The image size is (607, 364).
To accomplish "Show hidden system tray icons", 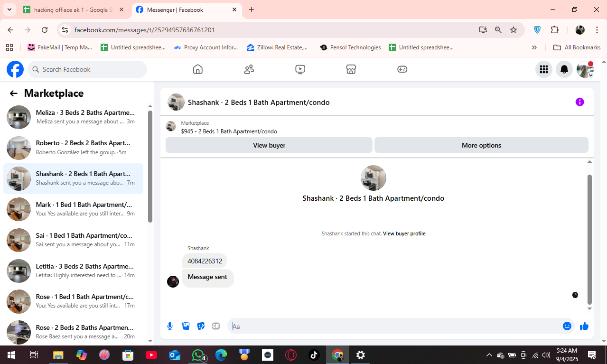I will click(x=489, y=355).
